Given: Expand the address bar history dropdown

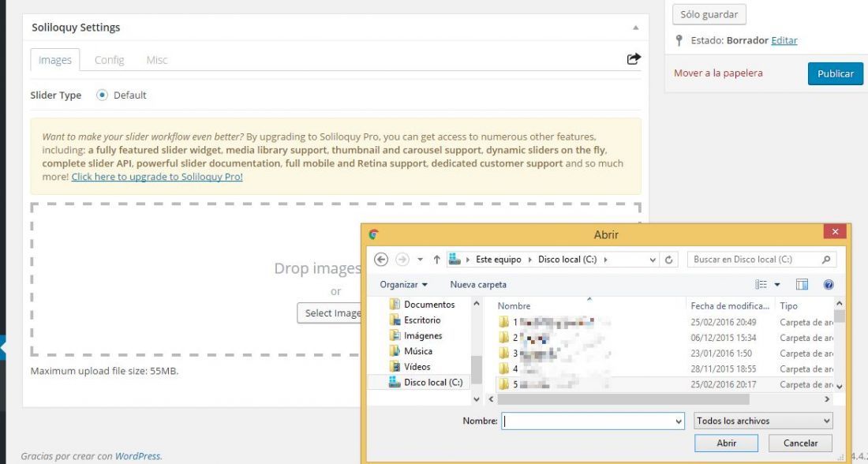Looking at the screenshot, I should click(653, 260).
